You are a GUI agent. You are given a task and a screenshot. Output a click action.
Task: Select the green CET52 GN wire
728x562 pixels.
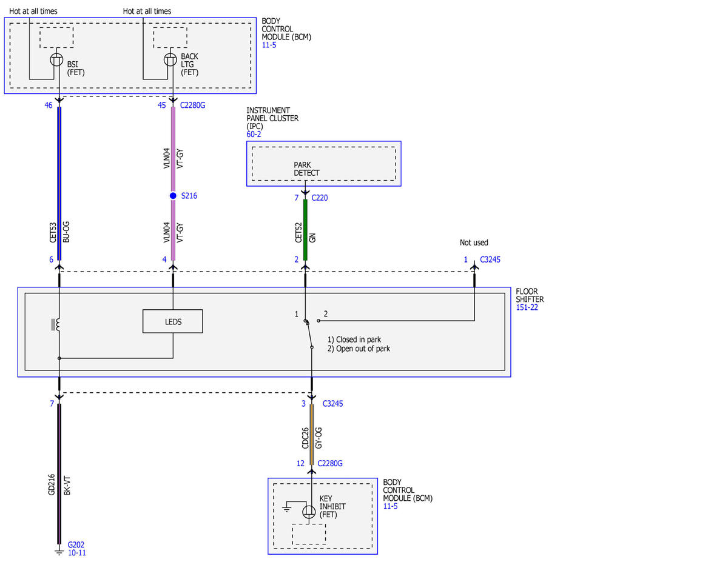point(305,230)
